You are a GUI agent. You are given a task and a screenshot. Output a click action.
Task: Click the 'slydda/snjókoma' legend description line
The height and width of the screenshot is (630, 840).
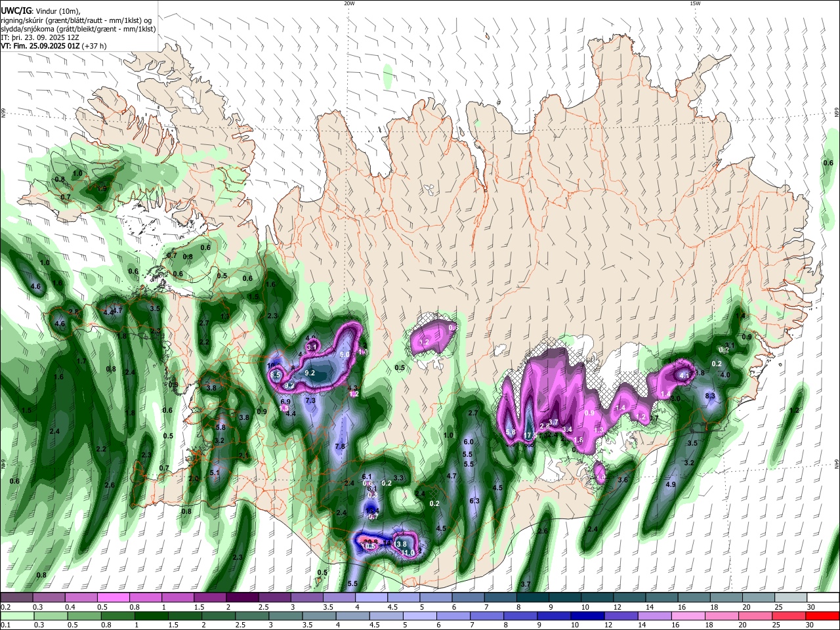click(x=78, y=29)
